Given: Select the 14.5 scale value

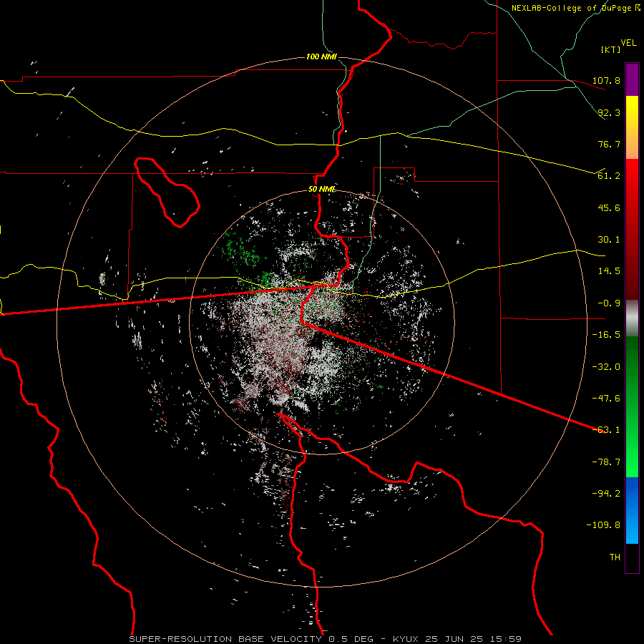Looking at the screenshot, I should tap(609, 271).
